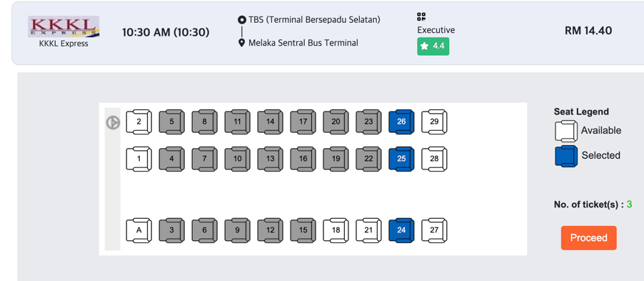Click the Melaka Sentral destination pin

click(x=242, y=42)
